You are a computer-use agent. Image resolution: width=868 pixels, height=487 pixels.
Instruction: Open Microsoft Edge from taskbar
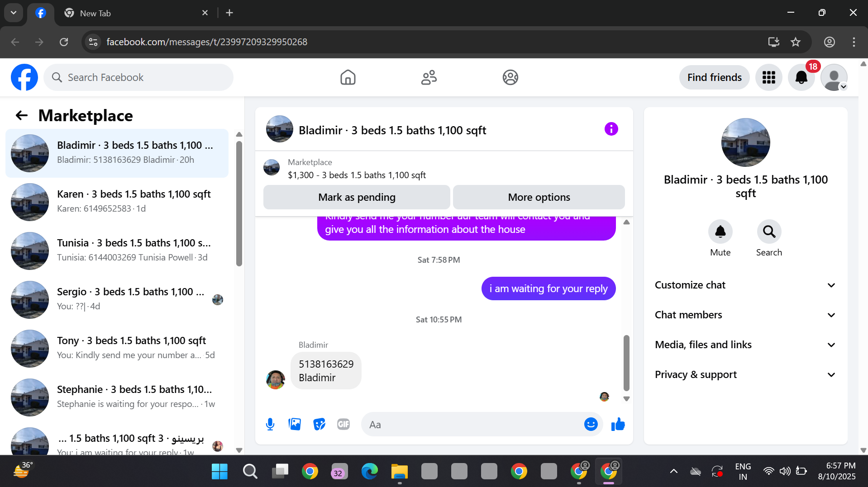click(369, 471)
